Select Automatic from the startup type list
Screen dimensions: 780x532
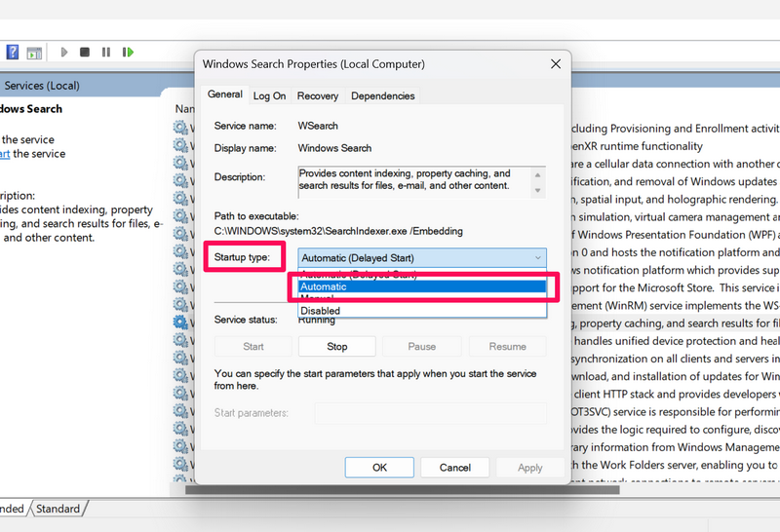421,286
